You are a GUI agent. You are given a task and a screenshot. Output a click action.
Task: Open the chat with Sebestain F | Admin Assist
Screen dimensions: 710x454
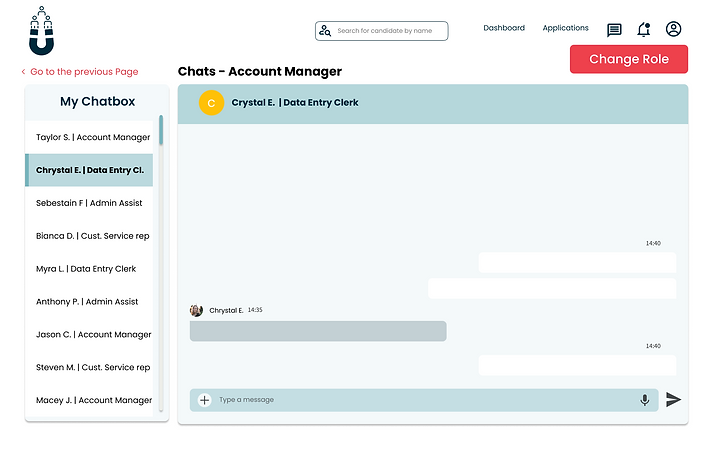89,203
